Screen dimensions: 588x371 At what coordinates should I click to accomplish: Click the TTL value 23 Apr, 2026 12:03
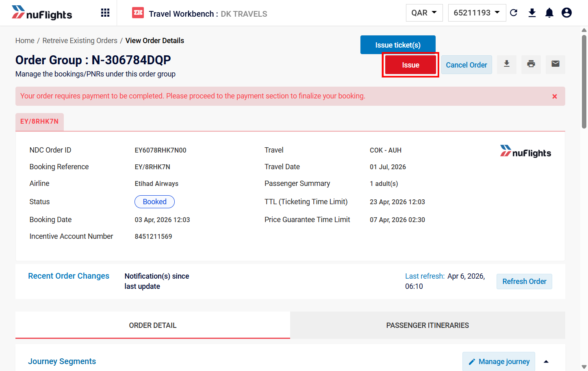click(x=397, y=202)
